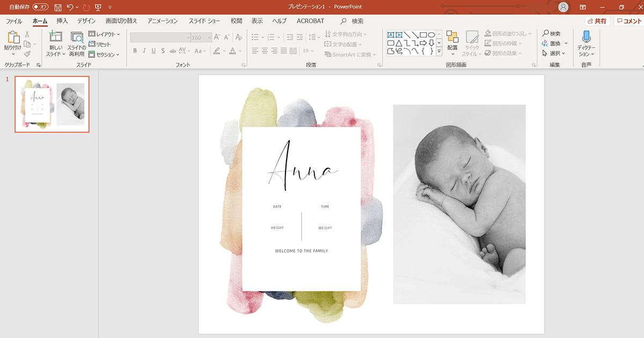Viewport: 644px width, 338px height.
Task: Select slide 1 thumbnail in panel
Action: pos(52,104)
